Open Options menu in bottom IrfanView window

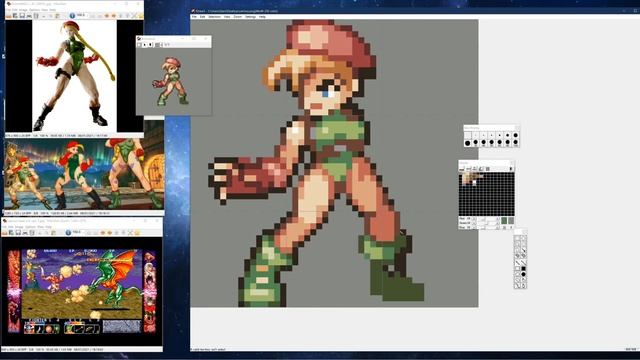click(x=30, y=227)
